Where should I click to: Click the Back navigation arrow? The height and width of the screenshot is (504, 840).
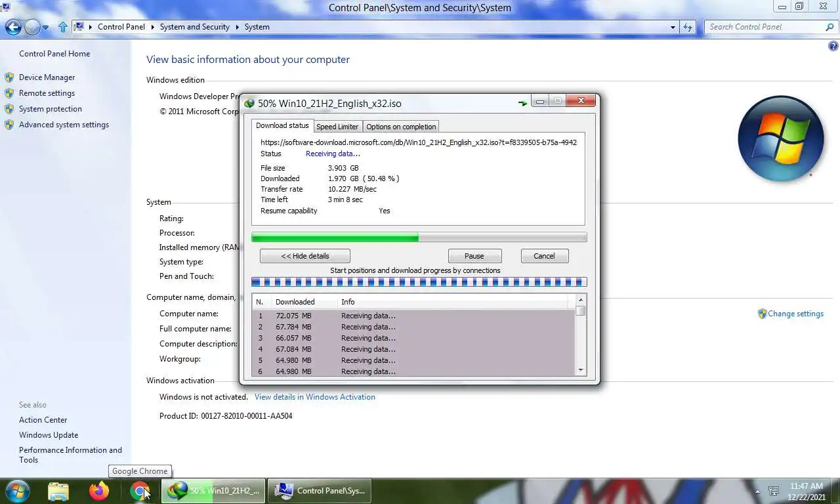coord(13,27)
